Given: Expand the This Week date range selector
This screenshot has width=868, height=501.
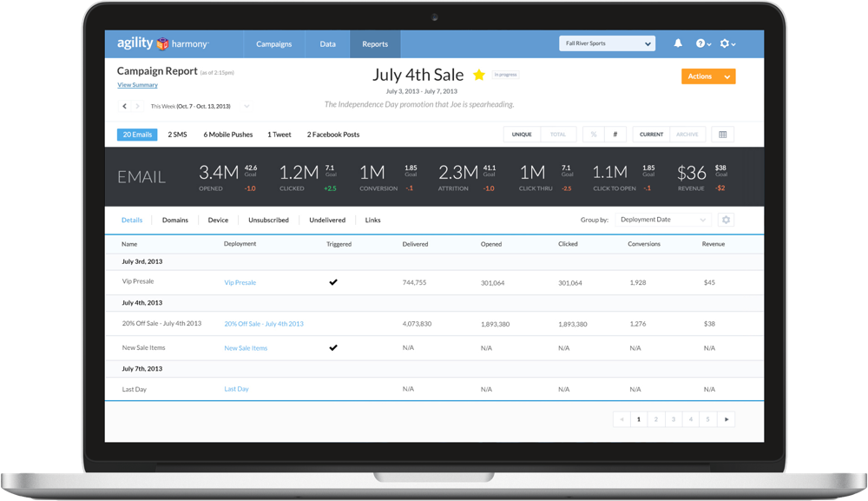Looking at the screenshot, I should pos(246,104).
